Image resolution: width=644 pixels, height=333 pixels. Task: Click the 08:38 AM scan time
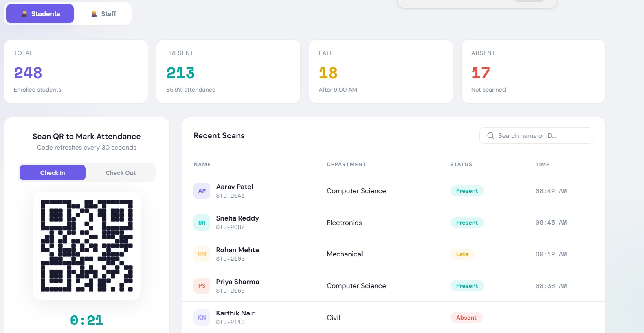click(551, 286)
